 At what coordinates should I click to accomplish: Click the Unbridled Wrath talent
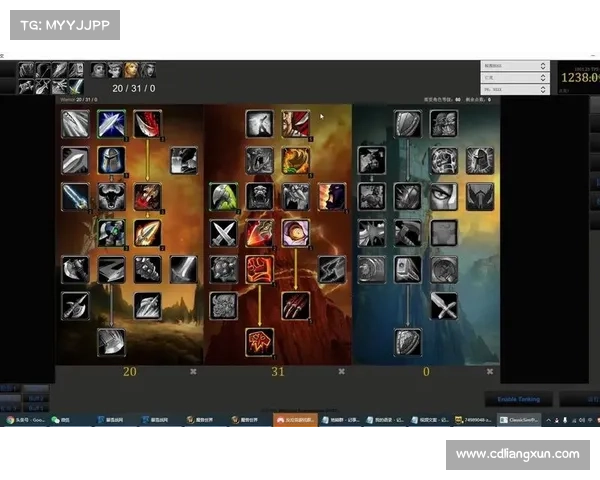296,160
